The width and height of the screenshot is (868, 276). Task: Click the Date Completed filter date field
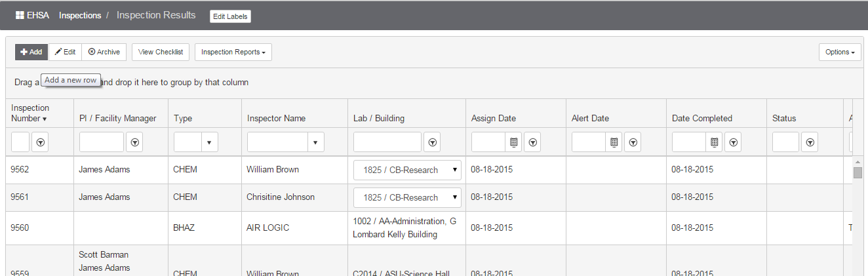pyautogui.click(x=690, y=142)
